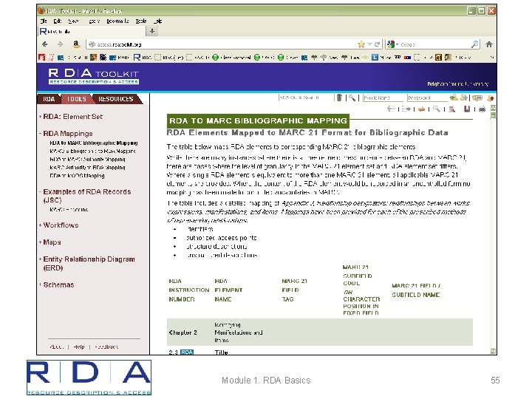Click the RDA Quick Search go icon
This screenshot has width=532, height=399.
pyautogui.click(x=339, y=98)
